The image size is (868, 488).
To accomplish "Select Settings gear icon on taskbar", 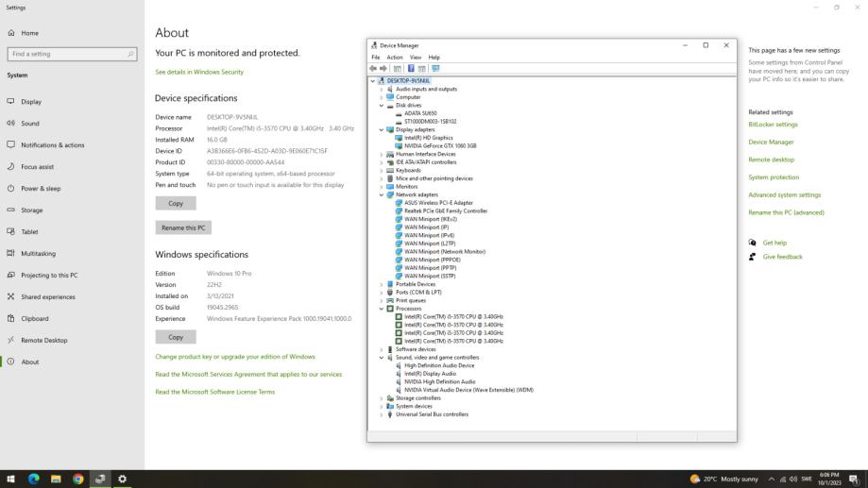I will (123, 479).
